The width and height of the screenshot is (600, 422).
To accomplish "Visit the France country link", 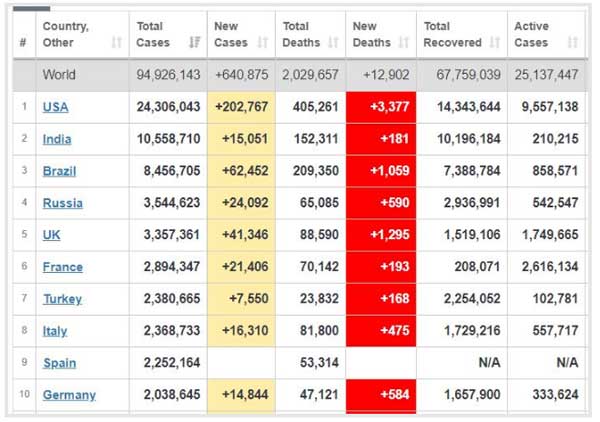I will (x=62, y=267).
